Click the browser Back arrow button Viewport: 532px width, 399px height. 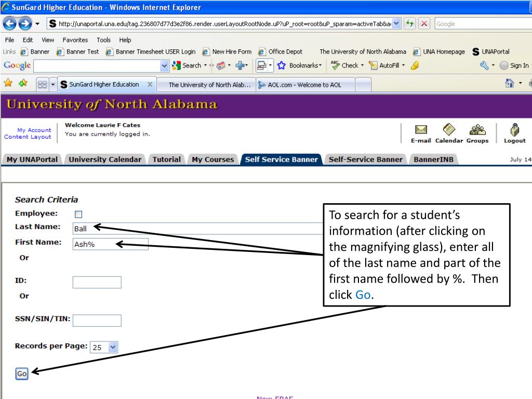(9, 23)
